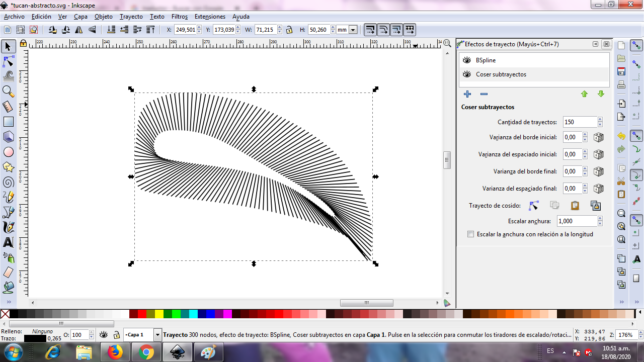644x362 pixels.
Task: Select the Rectangle tool
Action: [8, 122]
